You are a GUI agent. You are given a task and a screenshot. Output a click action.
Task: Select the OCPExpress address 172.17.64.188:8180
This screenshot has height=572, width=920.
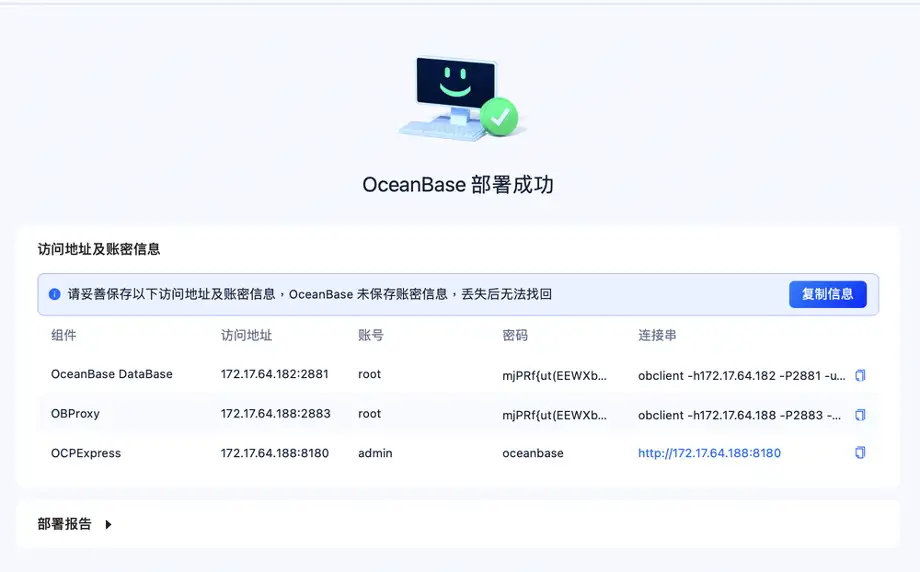tap(275, 453)
